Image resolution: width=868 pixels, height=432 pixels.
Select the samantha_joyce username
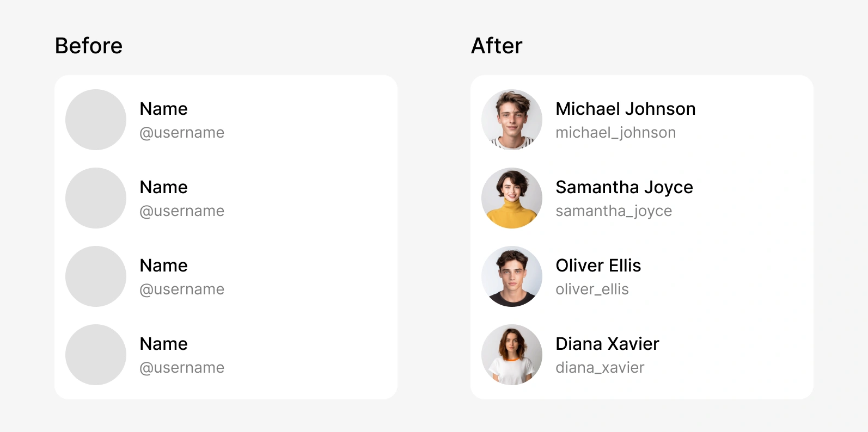click(614, 211)
